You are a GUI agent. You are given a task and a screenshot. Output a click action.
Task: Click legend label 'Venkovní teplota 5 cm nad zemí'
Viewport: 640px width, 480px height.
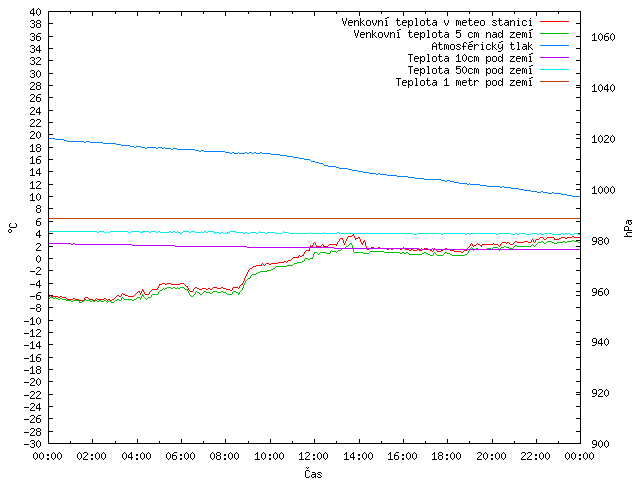point(443,34)
